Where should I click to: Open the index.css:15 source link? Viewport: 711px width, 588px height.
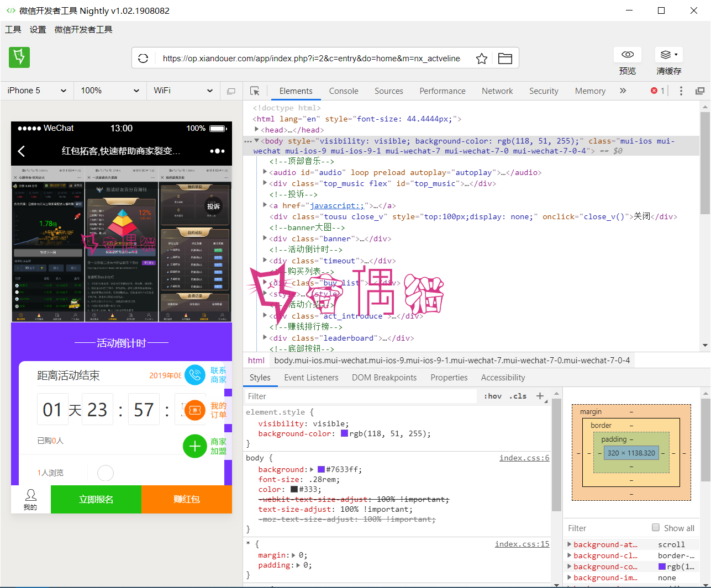click(522, 544)
